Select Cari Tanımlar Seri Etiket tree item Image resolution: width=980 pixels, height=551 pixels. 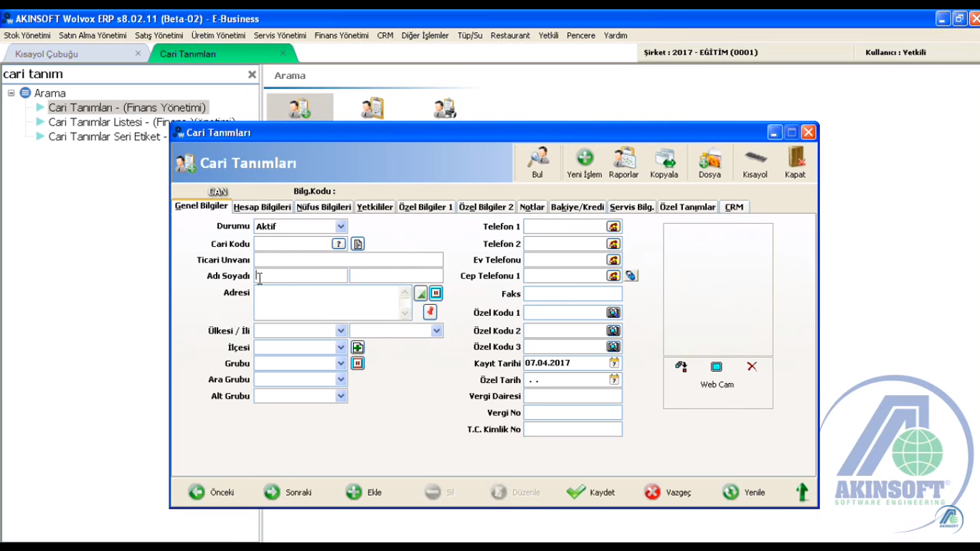[107, 136]
